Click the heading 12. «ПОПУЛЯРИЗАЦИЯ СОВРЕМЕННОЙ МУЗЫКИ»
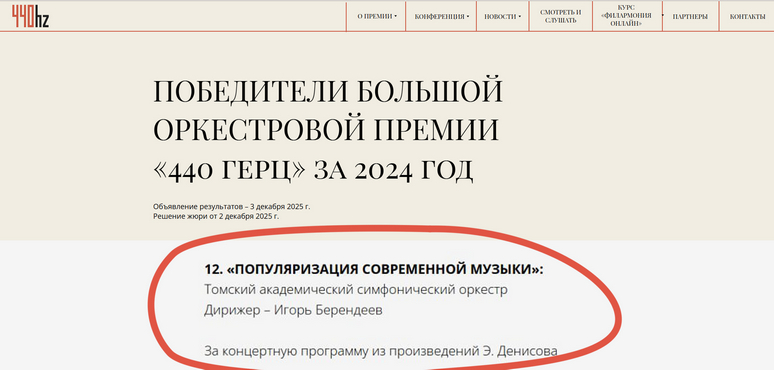 374,269
